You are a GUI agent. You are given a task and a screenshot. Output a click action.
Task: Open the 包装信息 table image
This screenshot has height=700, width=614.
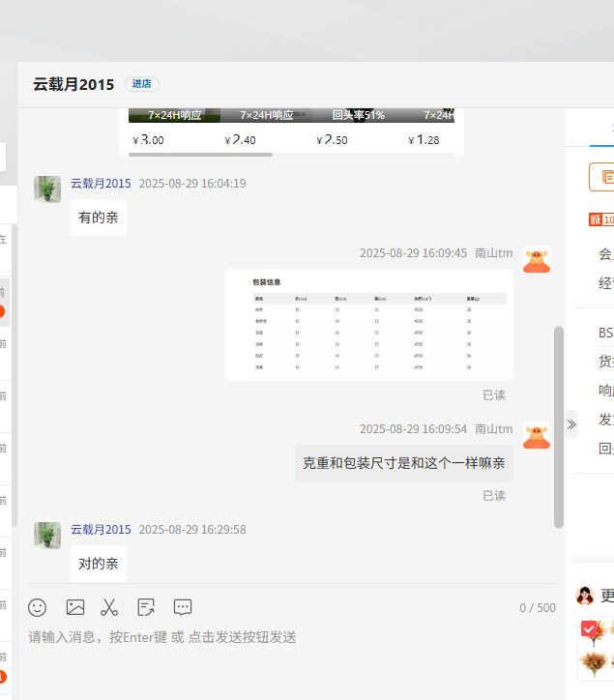tap(368, 325)
